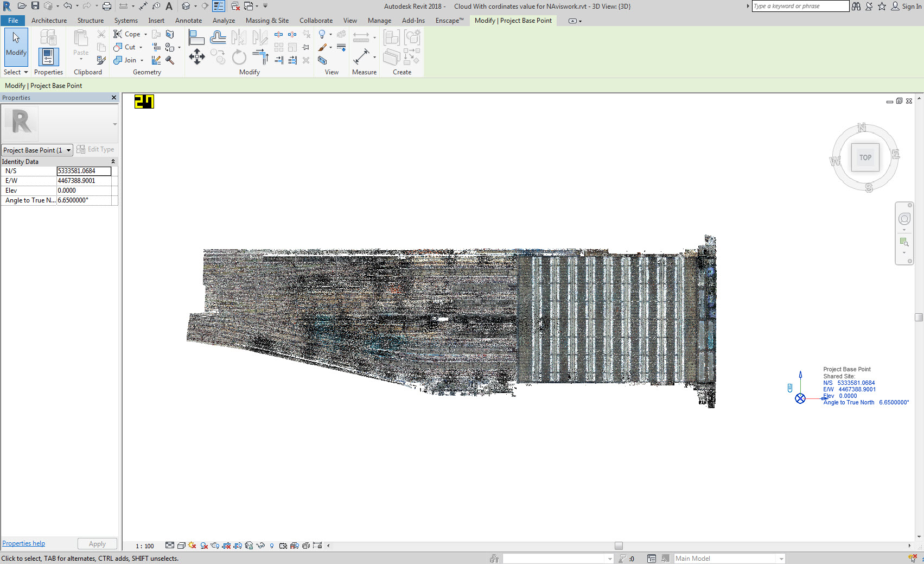Image resolution: width=924 pixels, height=564 pixels.
Task: Enable Reveal Hidden Elements lightbulb
Action: (x=272, y=546)
